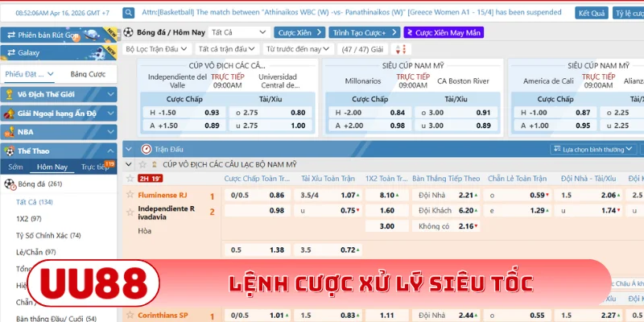Select the Sớm tab
644x322 pixels.
point(15,167)
